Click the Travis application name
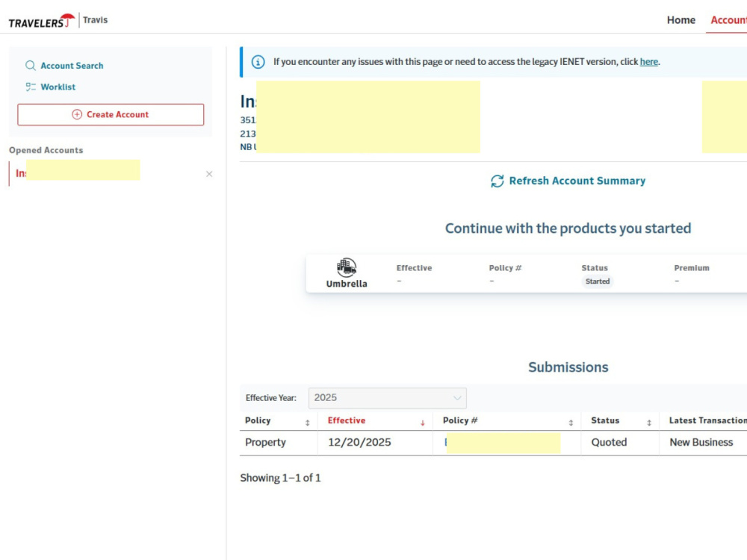 [96, 20]
